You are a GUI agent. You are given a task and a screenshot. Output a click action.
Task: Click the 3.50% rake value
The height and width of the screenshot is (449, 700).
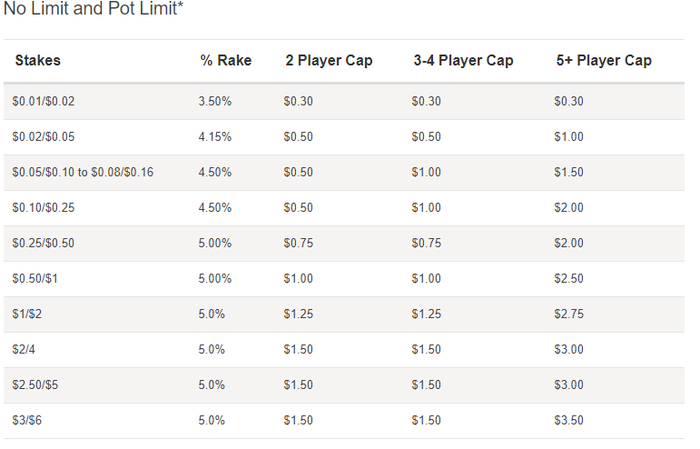coord(215,101)
